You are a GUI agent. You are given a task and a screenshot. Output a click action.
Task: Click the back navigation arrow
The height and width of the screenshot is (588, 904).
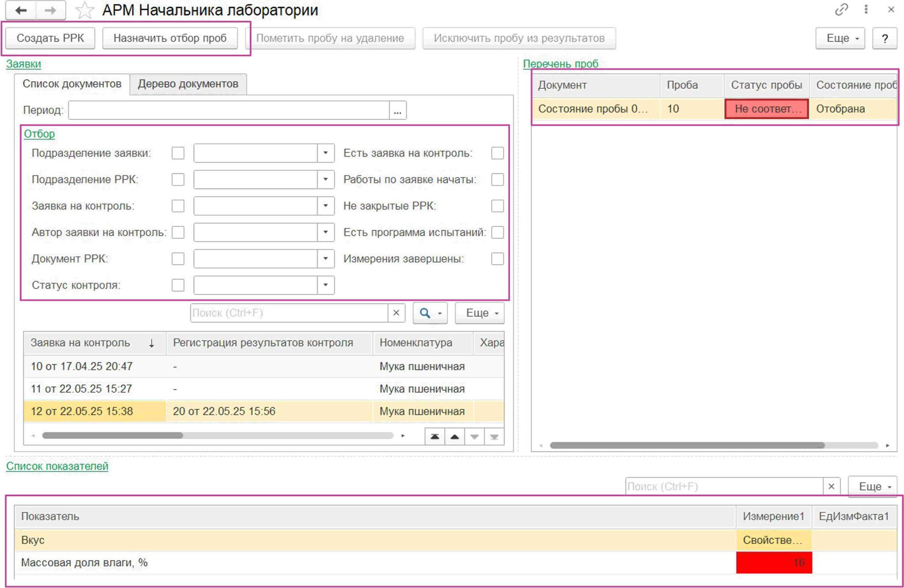click(21, 10)
